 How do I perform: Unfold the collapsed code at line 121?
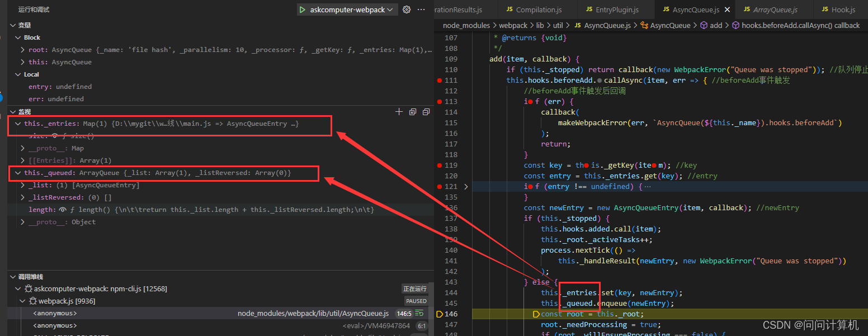click(465, 187)
